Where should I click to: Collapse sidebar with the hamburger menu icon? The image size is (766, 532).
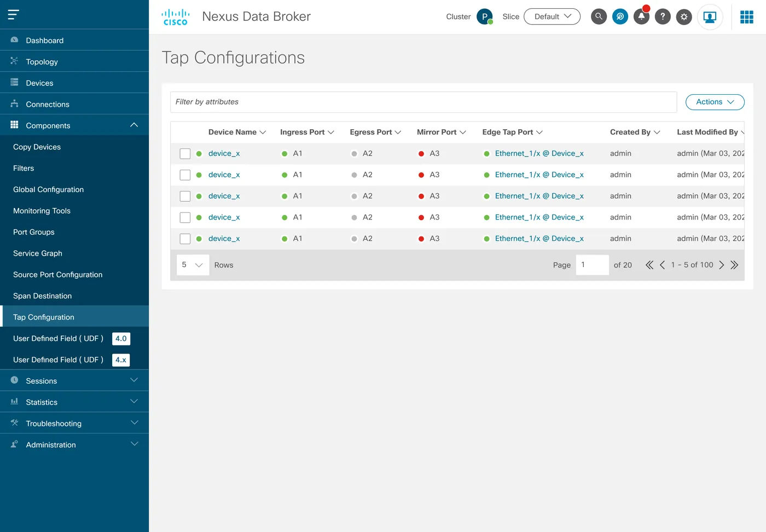tap(14, 15)
